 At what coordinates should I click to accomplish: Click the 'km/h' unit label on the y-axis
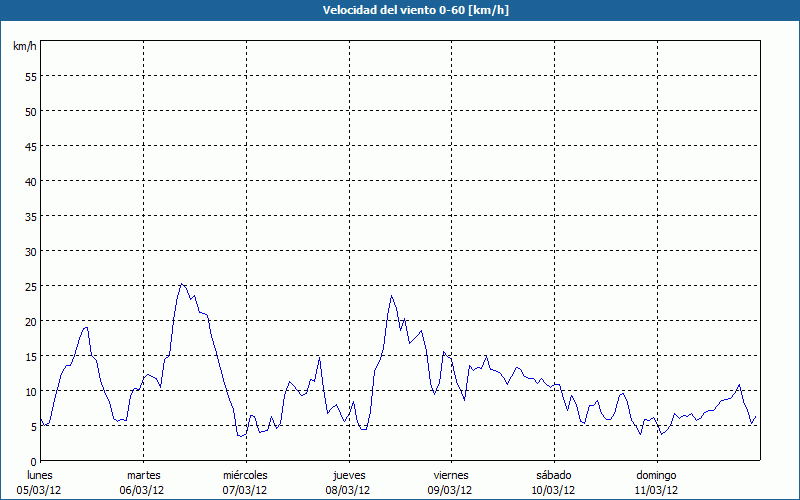coord(24,47)
